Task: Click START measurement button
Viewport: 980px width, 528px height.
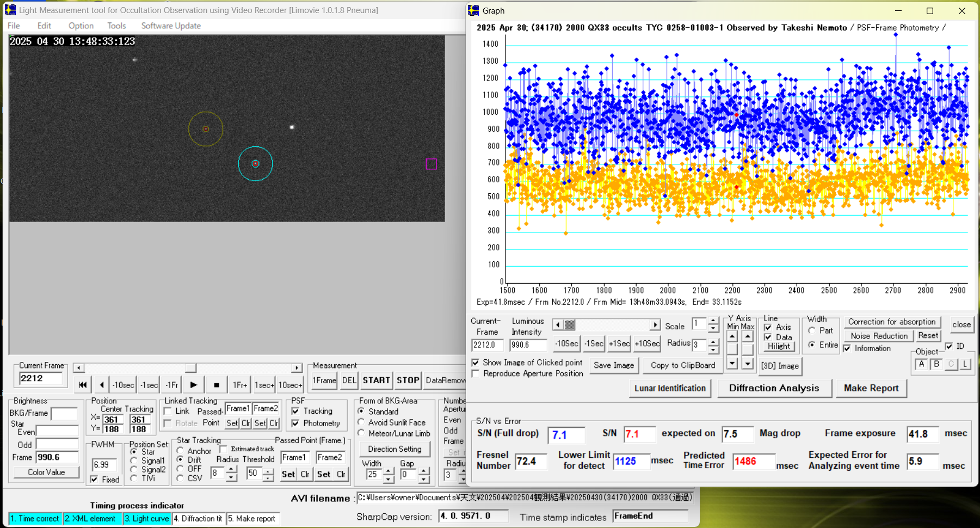Action: point(376,380)
